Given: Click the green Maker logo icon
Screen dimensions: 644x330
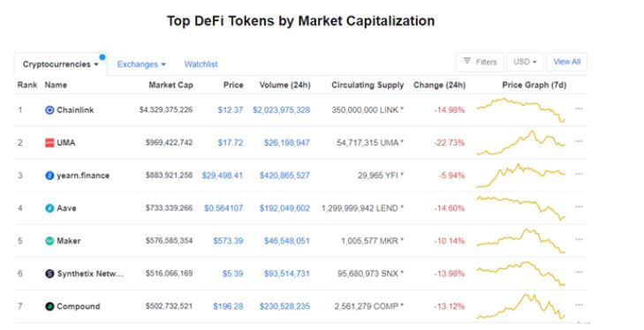Looking at the screenshot, I should tap(49, 241).
